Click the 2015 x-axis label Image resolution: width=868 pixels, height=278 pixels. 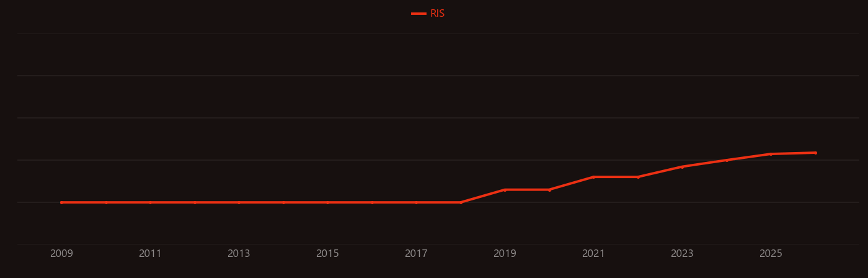(327, 254)
